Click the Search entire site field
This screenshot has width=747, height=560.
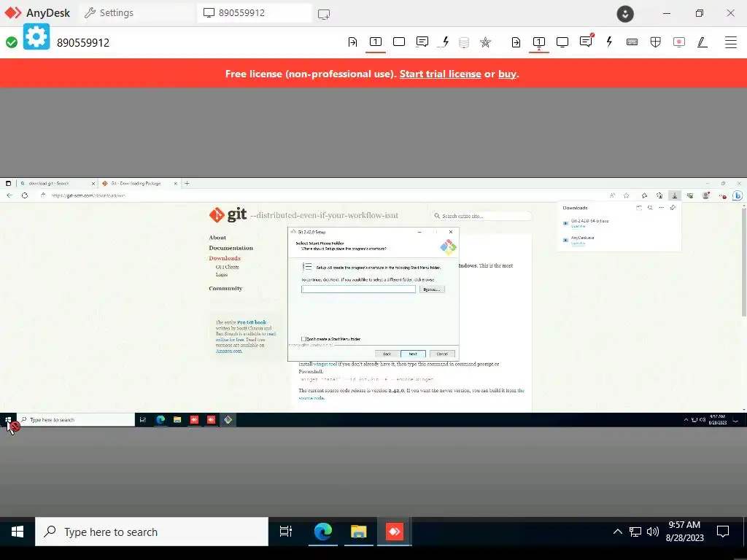481,216
